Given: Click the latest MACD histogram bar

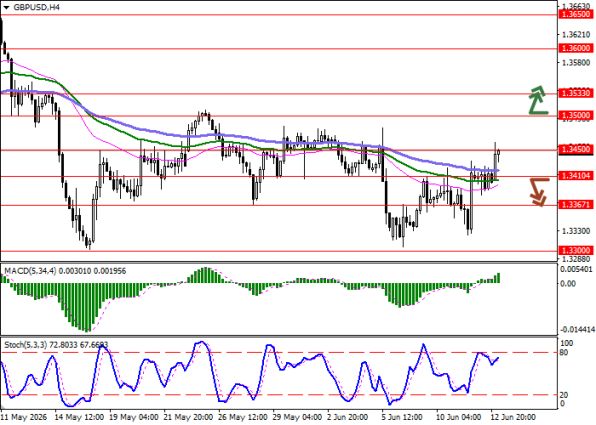Looking at the screenshot, I should coord(498,278).
